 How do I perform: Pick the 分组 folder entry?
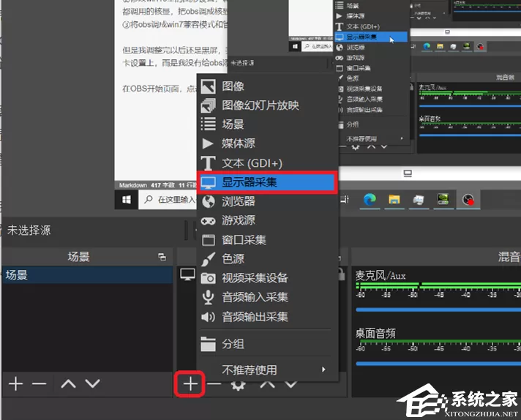tap(268, 344)
